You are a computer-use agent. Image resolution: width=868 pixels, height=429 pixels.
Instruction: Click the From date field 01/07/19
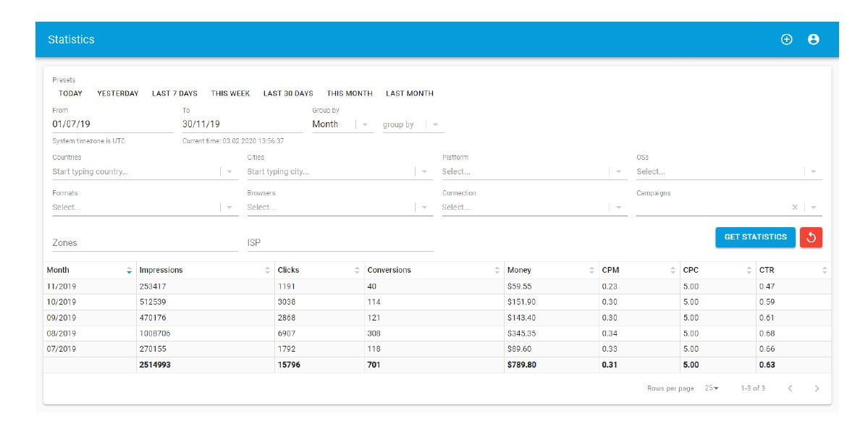tap(112, 124)
